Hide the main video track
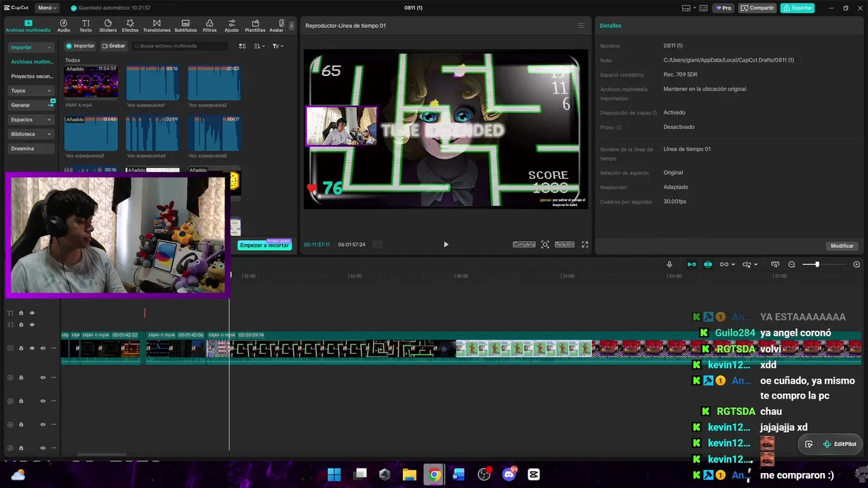Image resolution: width=868 pixels, height=488 pixels. pos(32,348)
